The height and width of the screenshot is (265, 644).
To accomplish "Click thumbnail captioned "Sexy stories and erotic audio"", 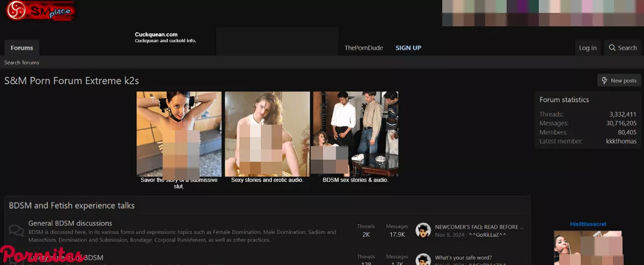I will click(267, 134).
